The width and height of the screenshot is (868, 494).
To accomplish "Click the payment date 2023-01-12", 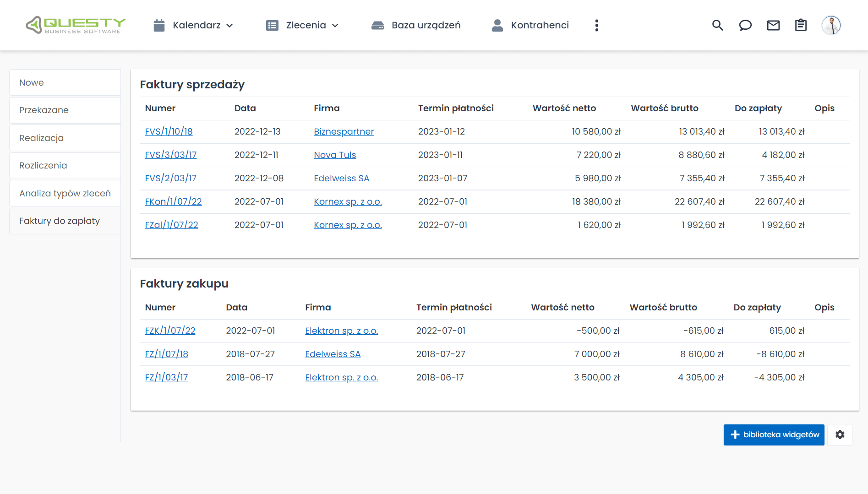I will [x=441, y=131].
